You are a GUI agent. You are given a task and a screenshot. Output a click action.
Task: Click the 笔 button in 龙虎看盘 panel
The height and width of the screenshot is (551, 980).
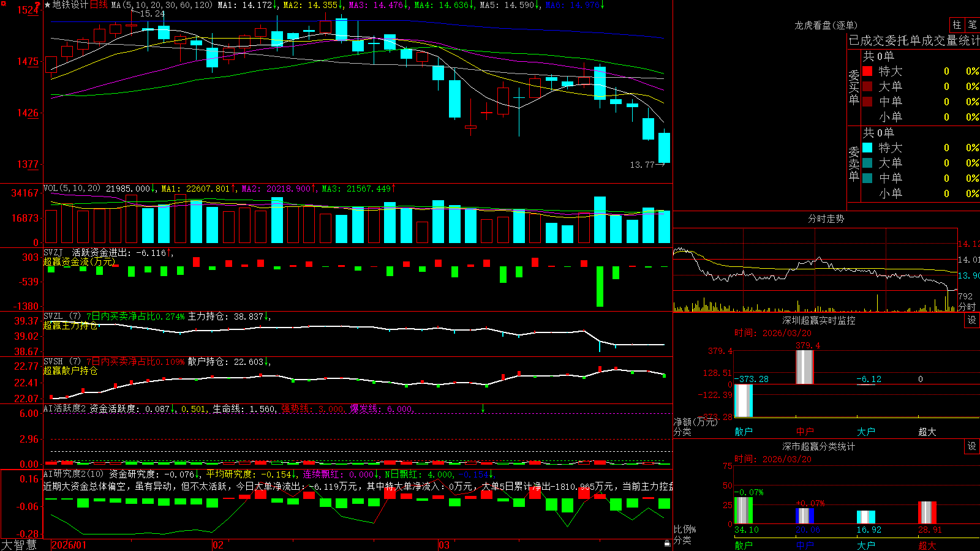(972, 25)
